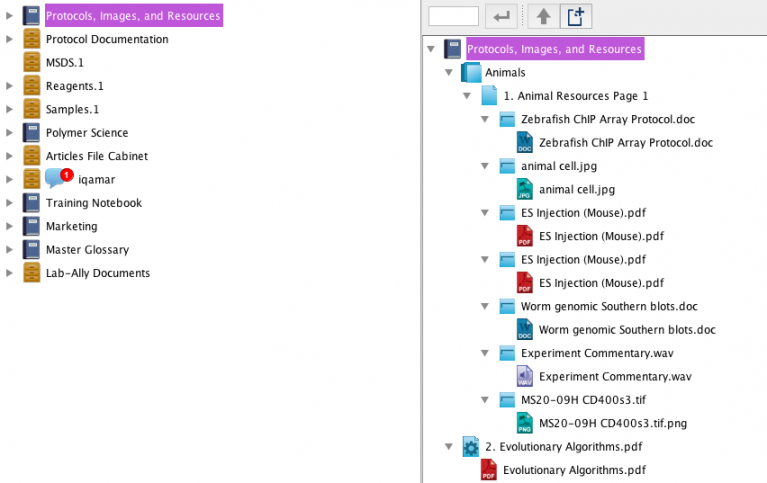Click the enter/return arrow button
This screenshot has height=483, width=767.
tap(501, 16)
